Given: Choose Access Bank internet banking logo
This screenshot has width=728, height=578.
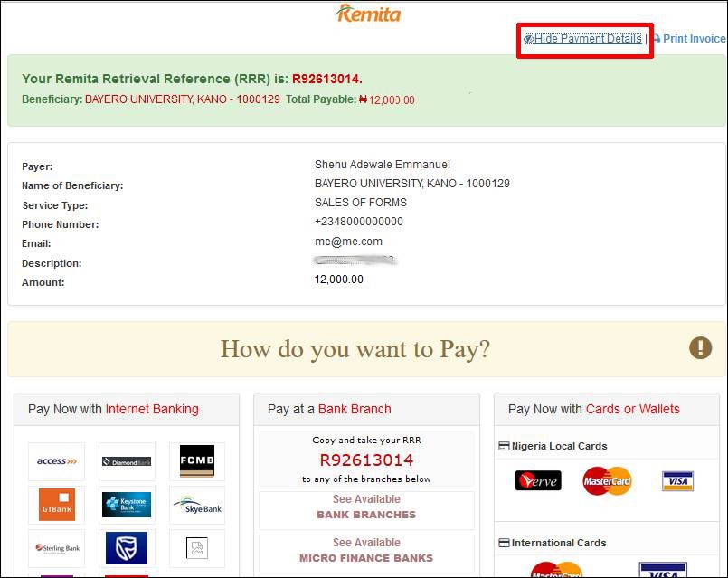Looking at the screenshot, I should click(57, 461).
